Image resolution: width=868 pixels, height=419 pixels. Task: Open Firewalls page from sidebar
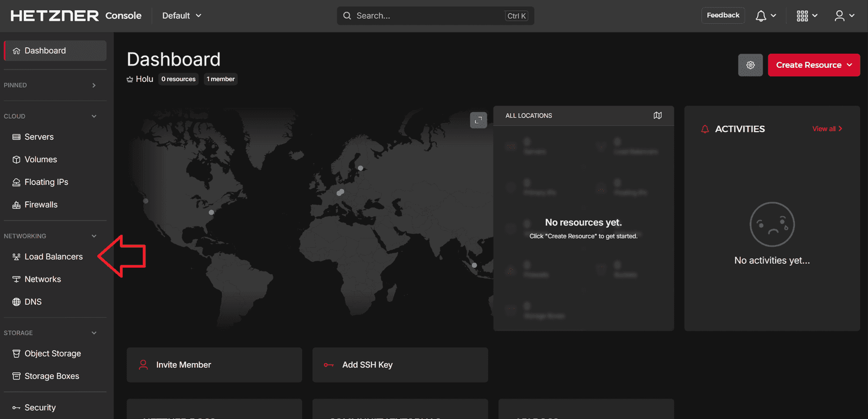point(41,204)
